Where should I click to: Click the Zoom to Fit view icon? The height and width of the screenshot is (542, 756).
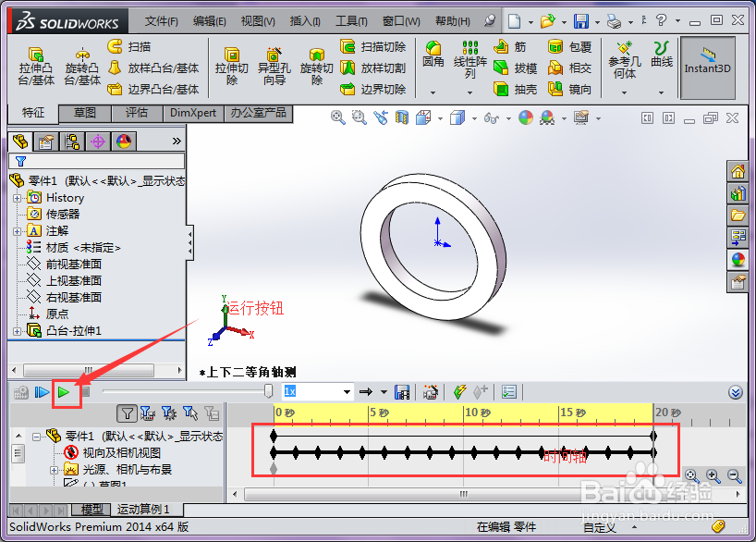point(337,117)
